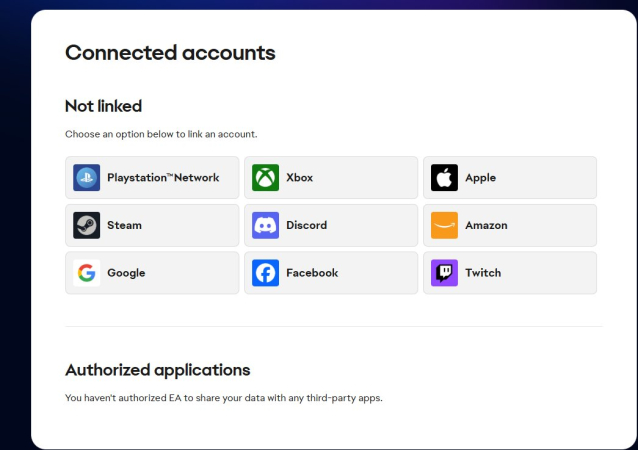Click the purple Twitch logo icon

(x=444, y=273)
